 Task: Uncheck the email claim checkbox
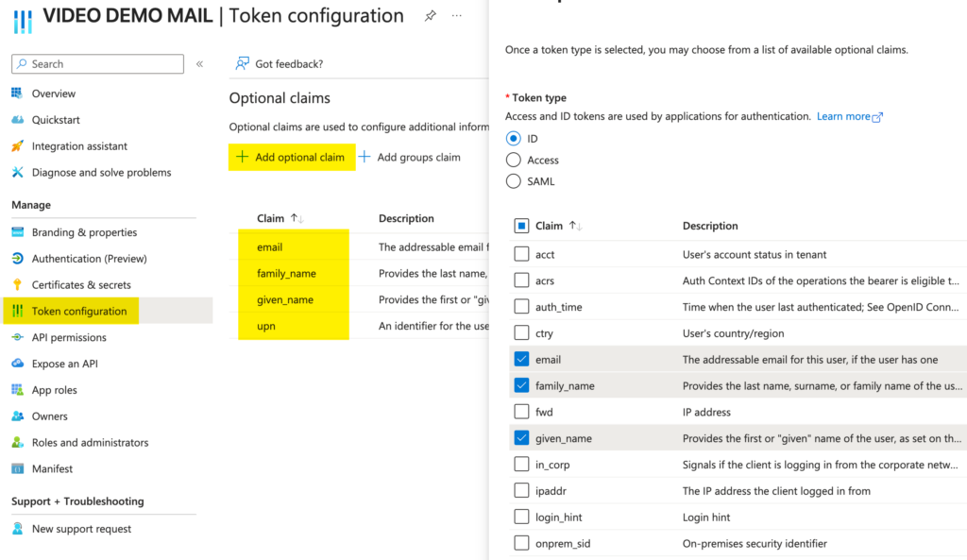pos(521,359)
